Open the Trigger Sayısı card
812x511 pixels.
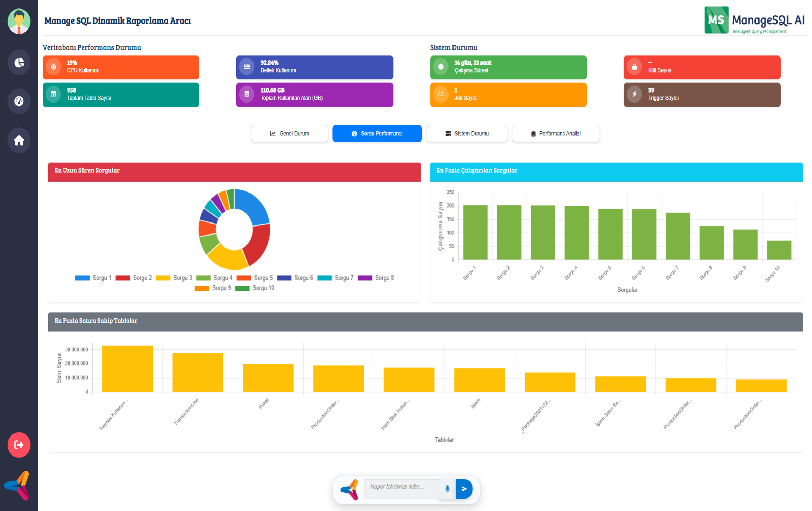[702, 95]
